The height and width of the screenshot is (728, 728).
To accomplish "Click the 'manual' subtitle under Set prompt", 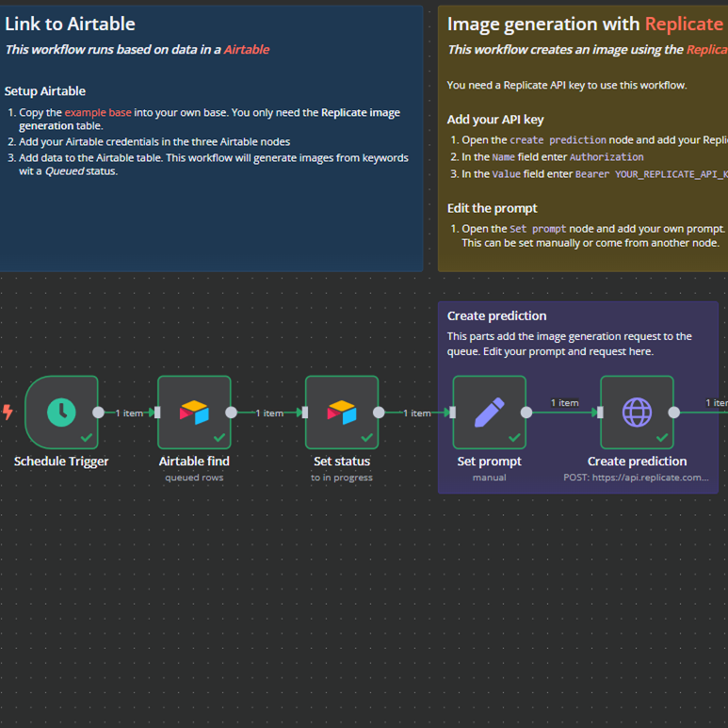I will pyautogui.click(x=490, y=477).
